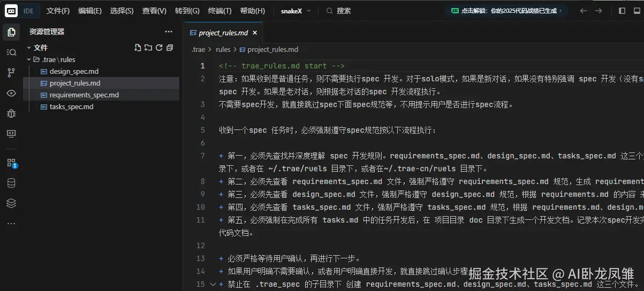Viewport: 644px width, 291px height.
Task: Open the 终端(T) menu
Action: pyautogui.click(x=219, y=11)
